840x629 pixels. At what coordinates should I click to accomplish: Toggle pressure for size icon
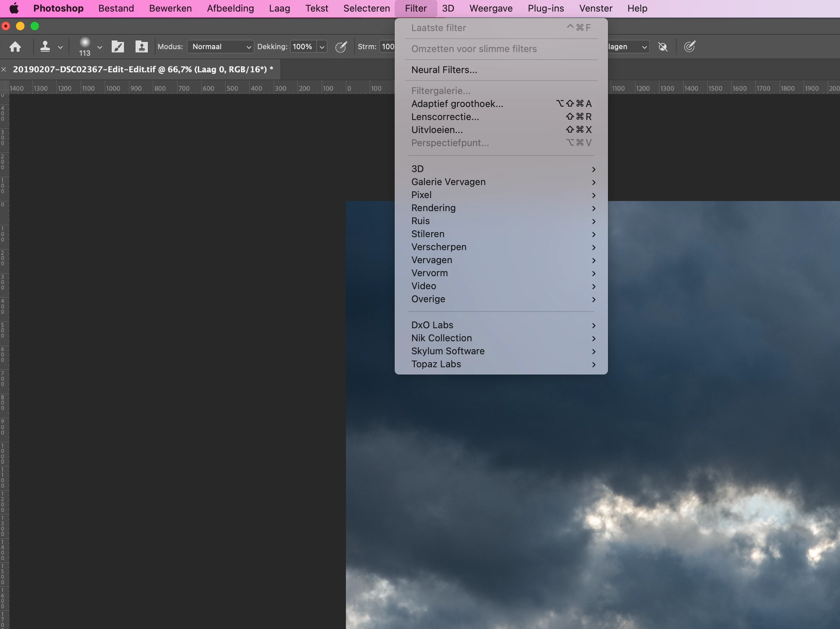689,47
